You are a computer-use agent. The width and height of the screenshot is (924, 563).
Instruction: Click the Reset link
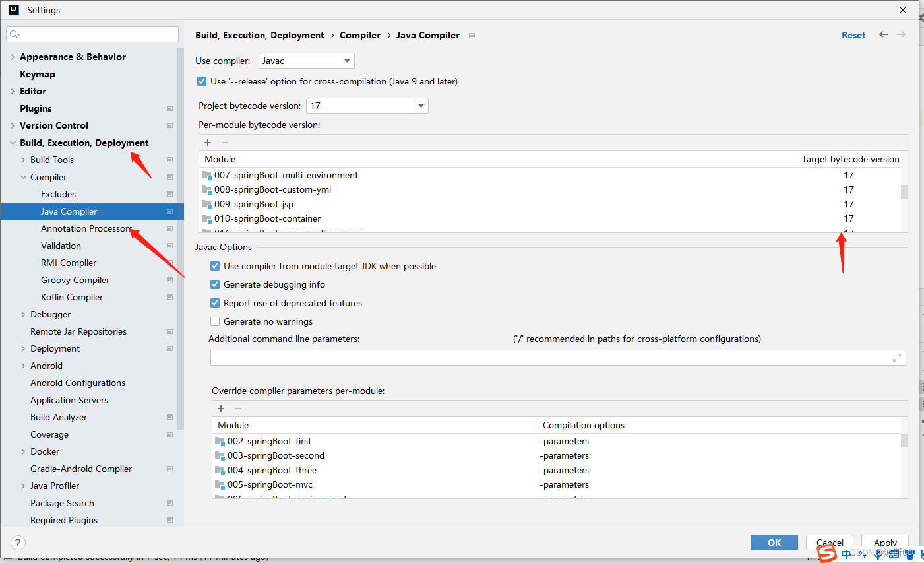tap(853, 36)
